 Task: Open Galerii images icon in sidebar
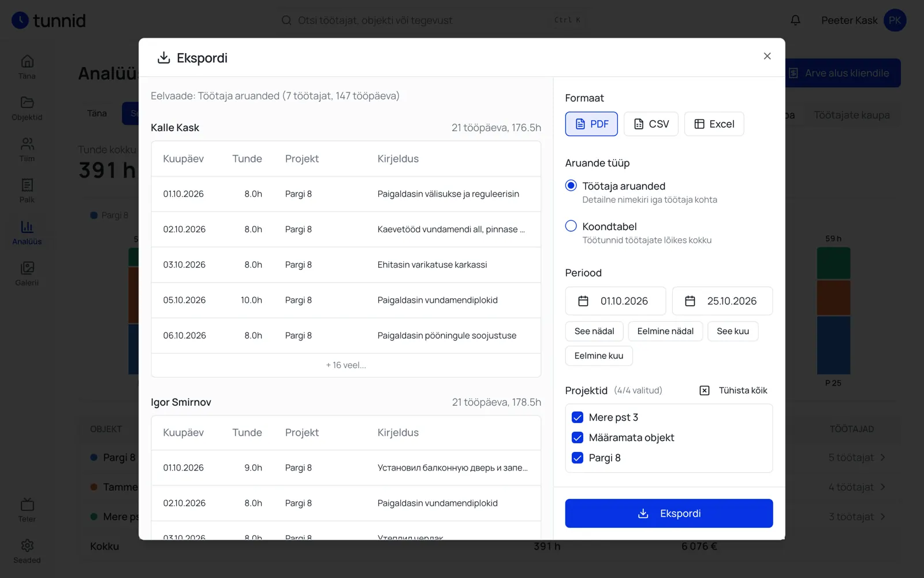coord(27,268)
